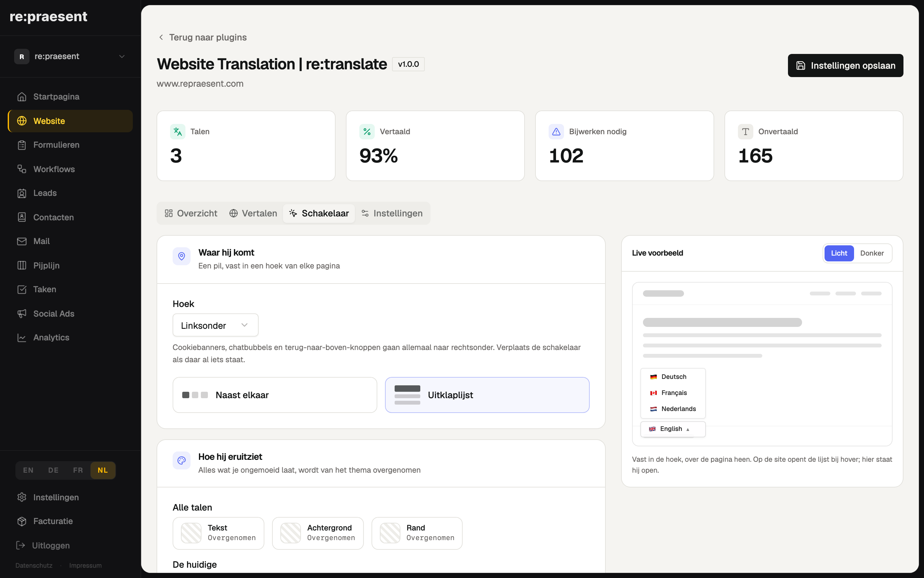Viewport: 924px width, 578px height.
Task: Click the Talen translate icon
Action: (x=177, y=132)
